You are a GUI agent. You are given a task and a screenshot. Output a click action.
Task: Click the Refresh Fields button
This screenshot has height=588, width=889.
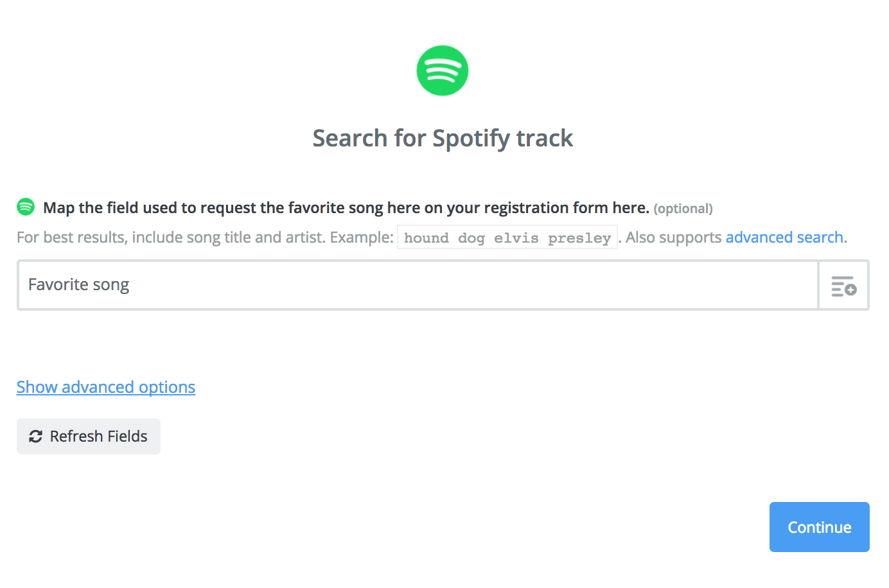[x=89, y=437]
